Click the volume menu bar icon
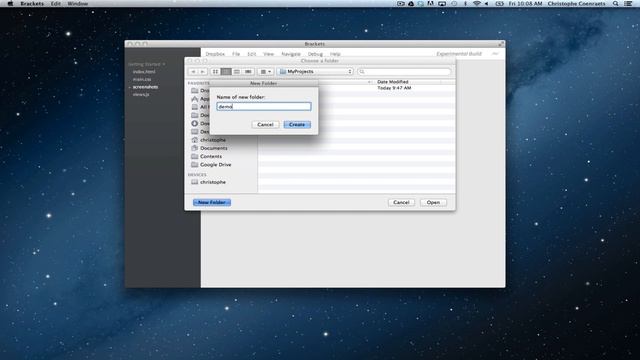Screen dimensions: 640x360 pos(487,4)
